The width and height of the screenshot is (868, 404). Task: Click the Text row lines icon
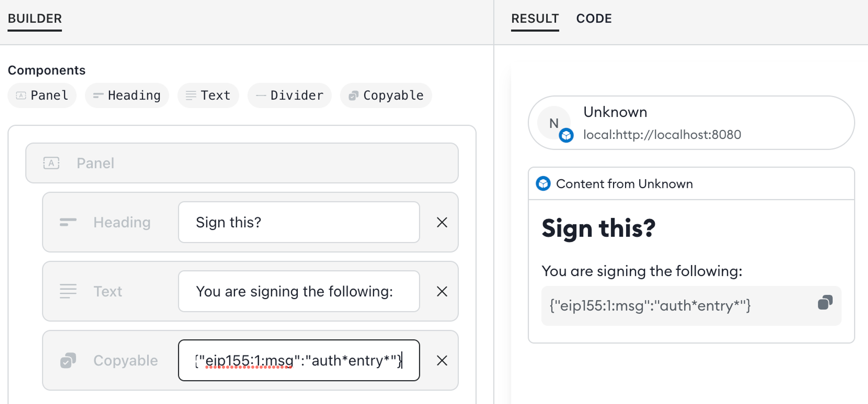tap(68, 291)
